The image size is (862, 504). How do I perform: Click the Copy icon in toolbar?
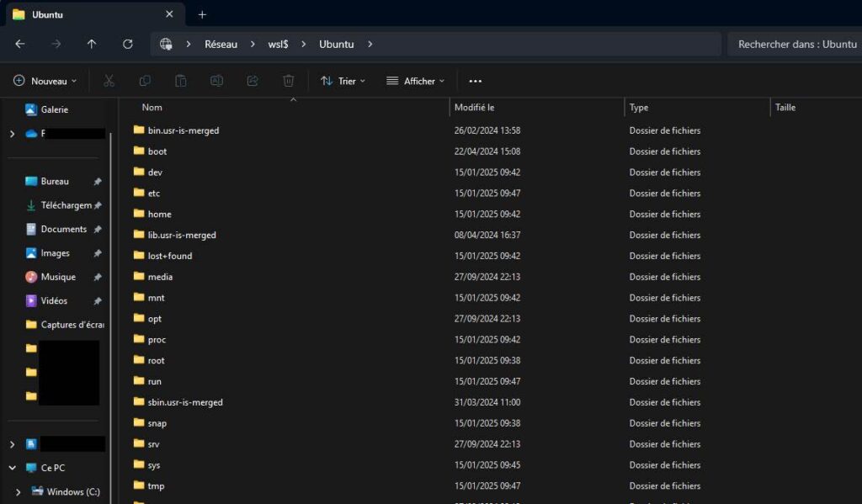[145, 81]
